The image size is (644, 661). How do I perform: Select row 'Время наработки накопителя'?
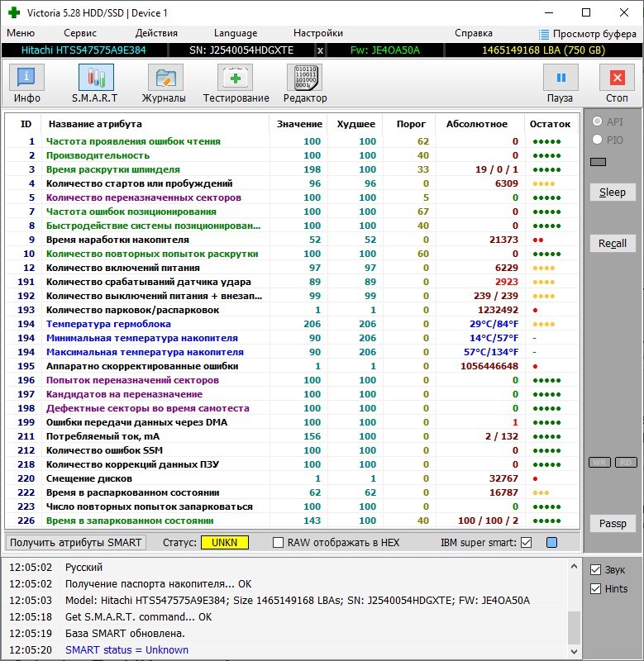coord(292,240)
